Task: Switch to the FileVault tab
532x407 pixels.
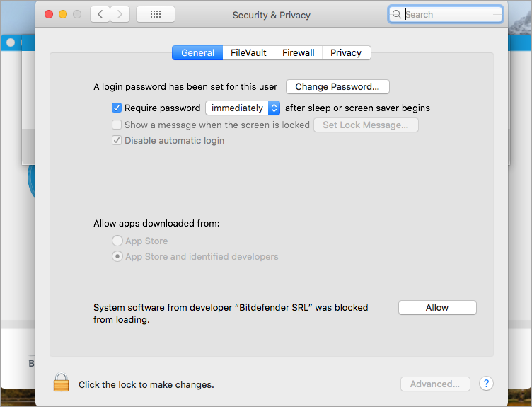Action: (248, 52)
